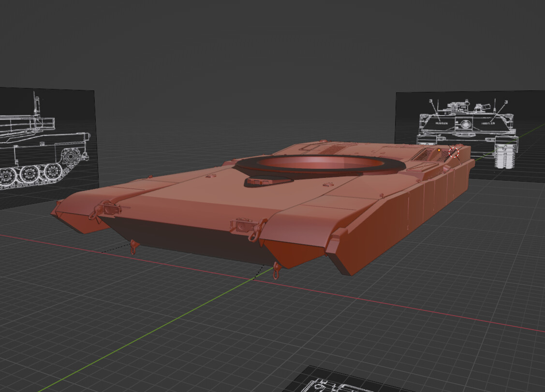Click the 3D cursor near the rear blueprint
Screen dimensions: 545x392
454,153
